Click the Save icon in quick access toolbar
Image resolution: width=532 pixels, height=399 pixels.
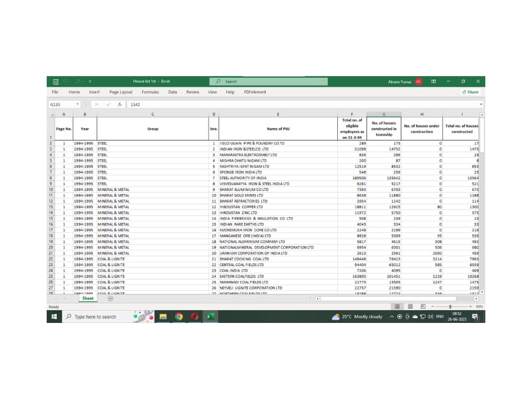(55, 81)
